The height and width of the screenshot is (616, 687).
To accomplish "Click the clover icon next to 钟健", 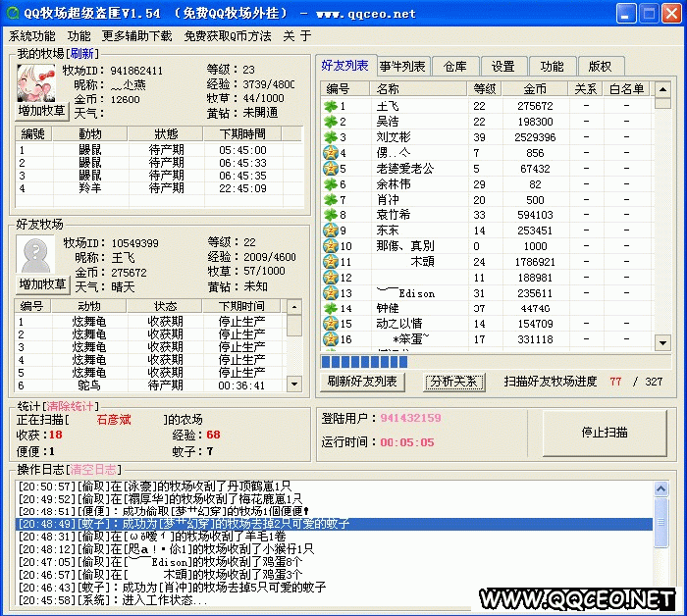I will 331,308.
